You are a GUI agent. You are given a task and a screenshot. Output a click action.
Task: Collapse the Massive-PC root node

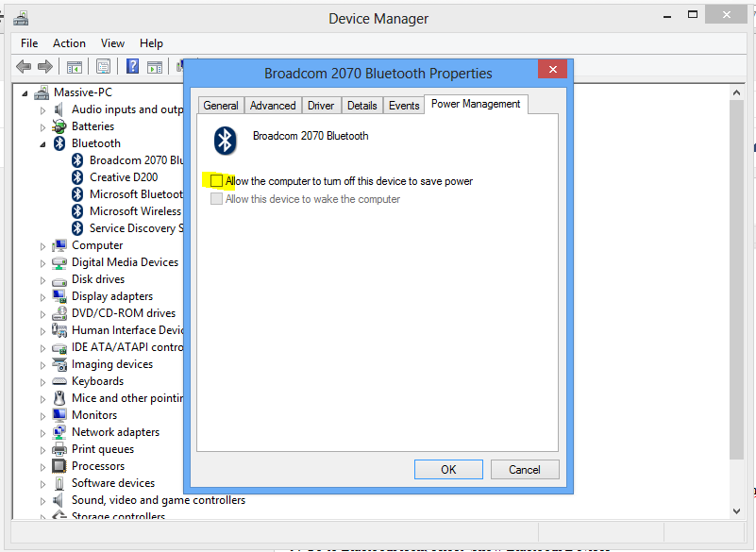tap(25, 93)
